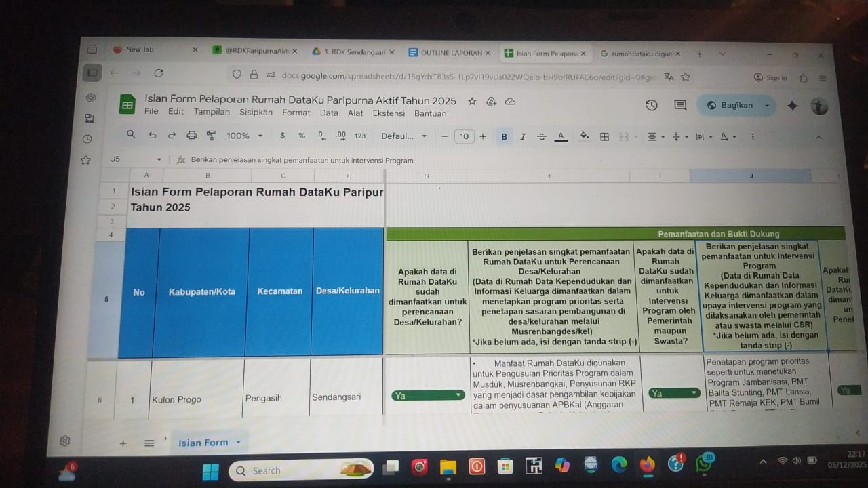The height and width of the screenshot is (488, 868).
Task: Click the print icon in toolbar
Action: click(191, 136)
